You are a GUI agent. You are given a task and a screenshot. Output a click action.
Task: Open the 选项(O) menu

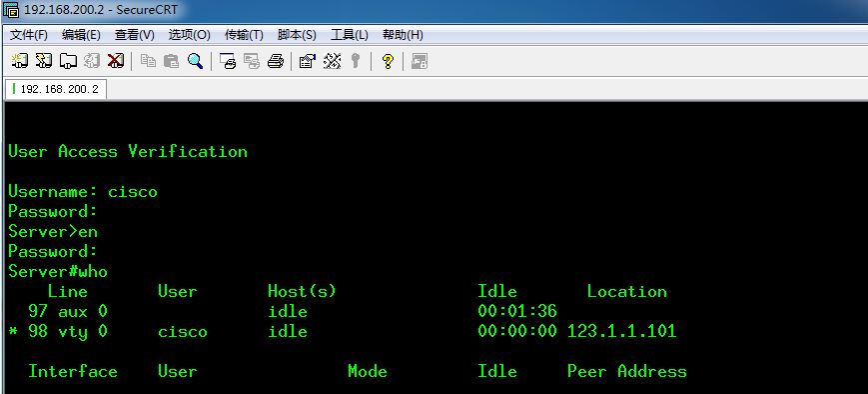point(190,35)
